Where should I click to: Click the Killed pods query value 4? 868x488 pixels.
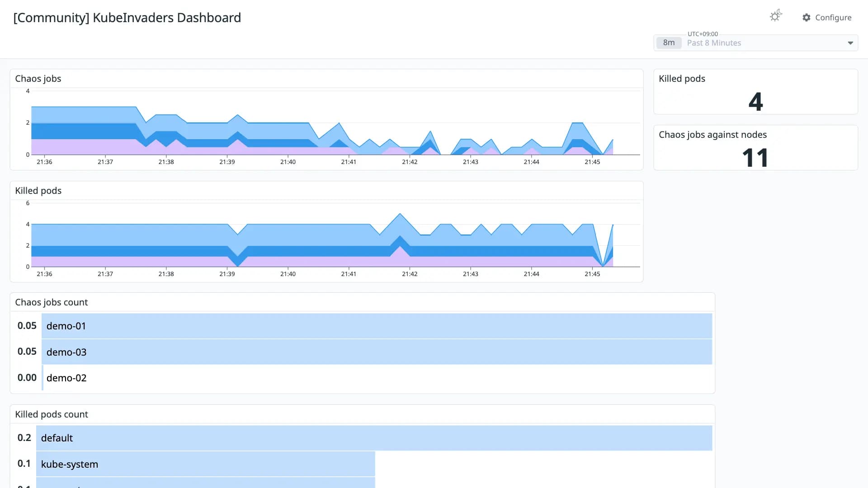click(x=755, y=101)
